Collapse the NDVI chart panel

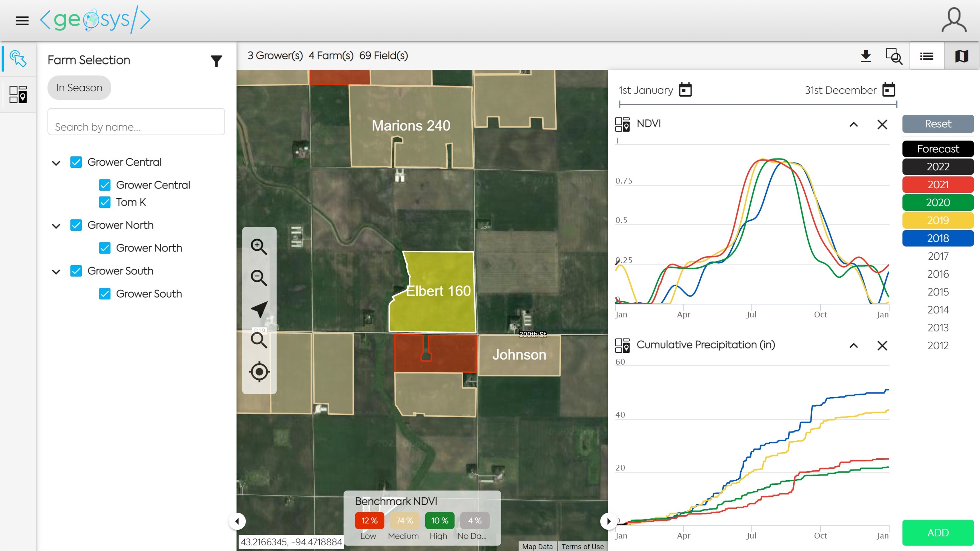[853, 124]
